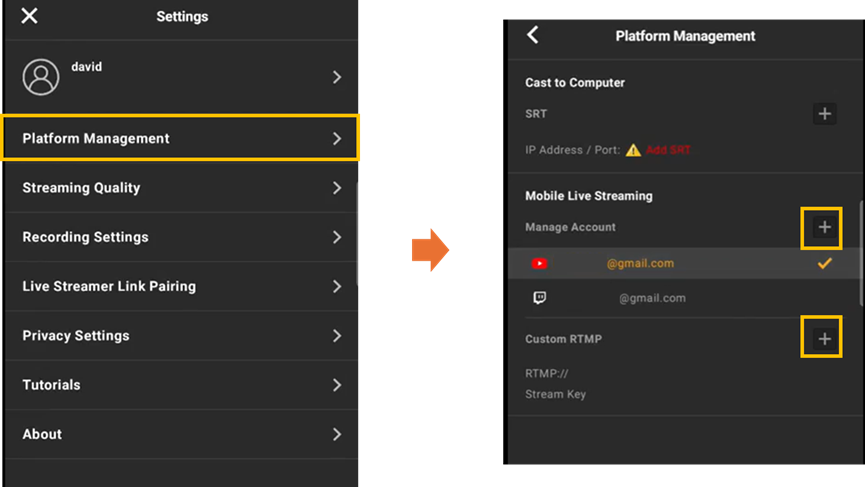This screenshot has width=865, height=487.
Task: Tap the YouTube account icon
Action: [540, 264]
